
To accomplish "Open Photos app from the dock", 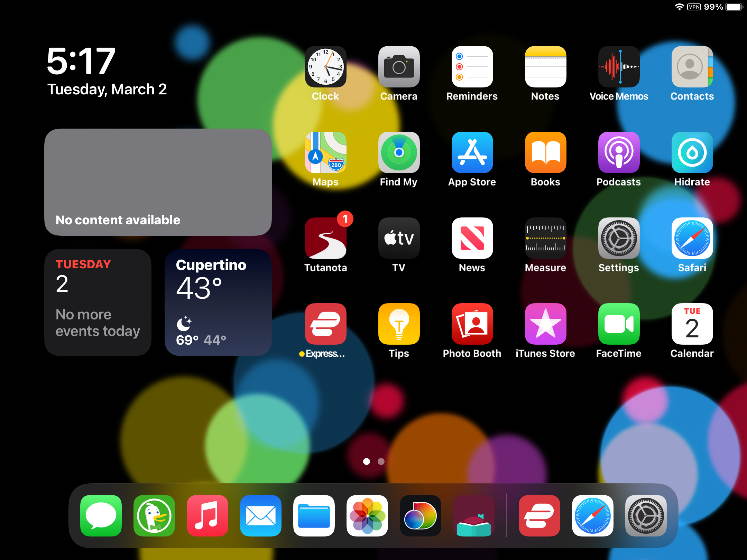I will coord(367,515).
